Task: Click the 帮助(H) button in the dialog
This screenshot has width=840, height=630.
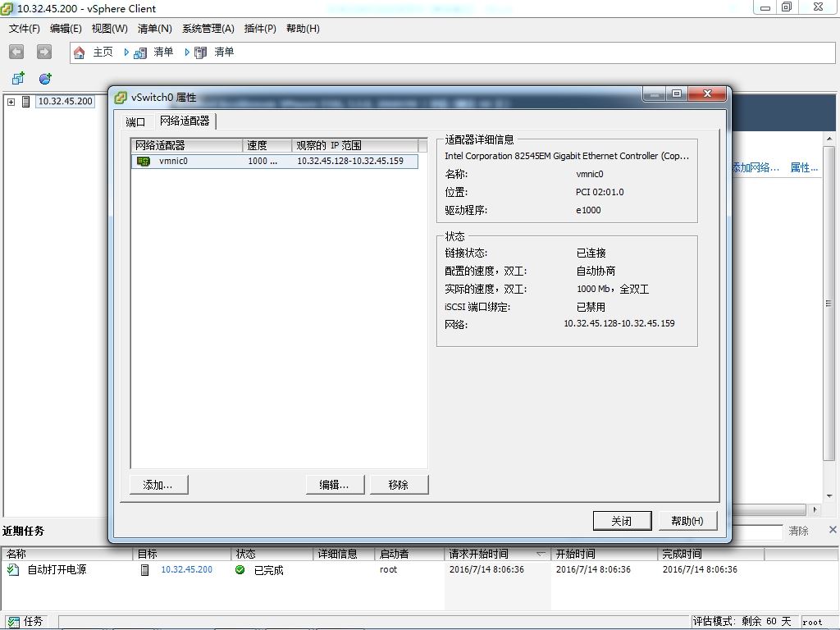Action: [x=687, y=521]
